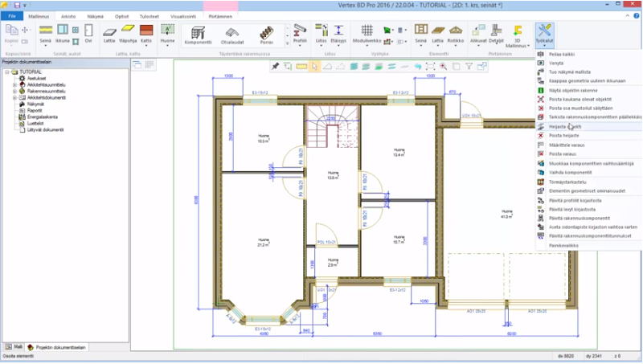Expand the Rakennesuunnittelu tree node
This screenshot has width=643, height=364.
(14, 91)
